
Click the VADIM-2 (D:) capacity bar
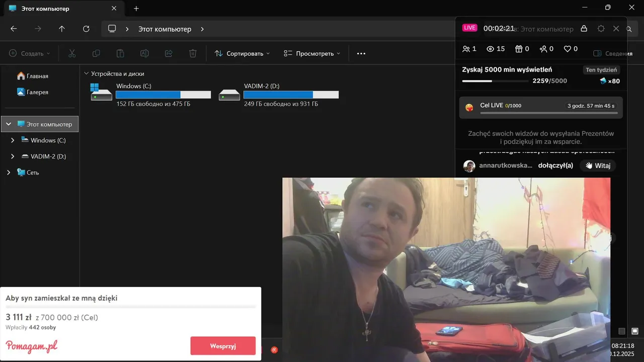[x=291, y=95]
